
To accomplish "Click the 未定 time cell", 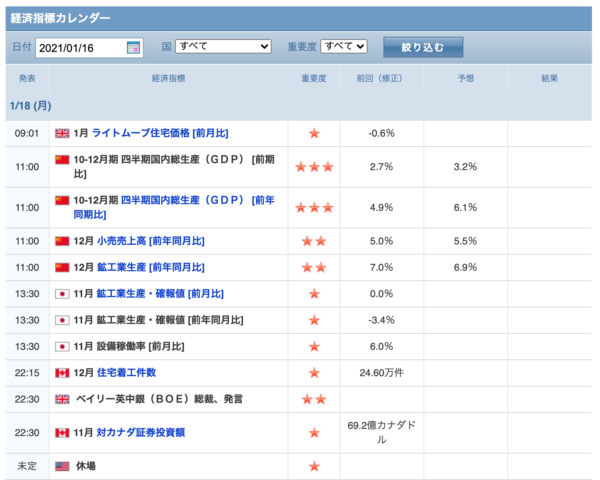I will pos(27,466).
